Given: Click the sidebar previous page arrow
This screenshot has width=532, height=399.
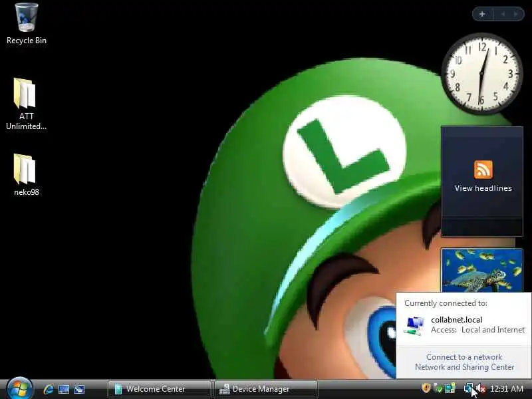Looking at the screenshot, I should click(503, 14).
